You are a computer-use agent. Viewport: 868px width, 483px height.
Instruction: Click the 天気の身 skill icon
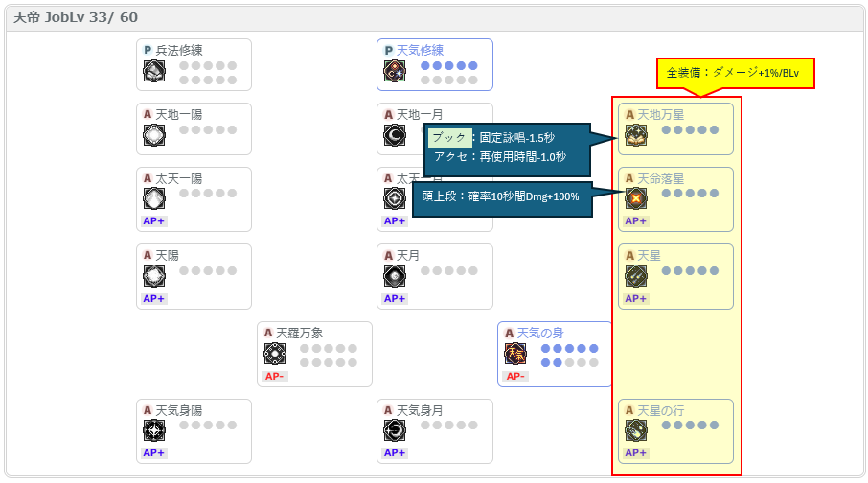click(x=515, y=354)
